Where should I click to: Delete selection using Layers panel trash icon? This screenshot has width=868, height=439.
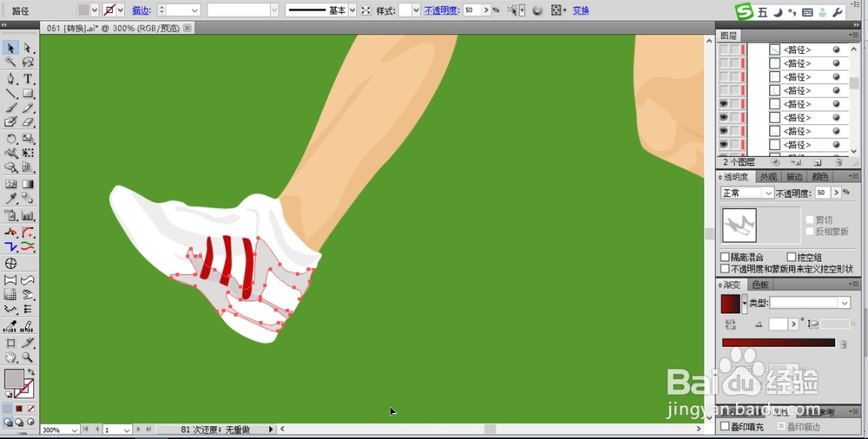[838, 162]
